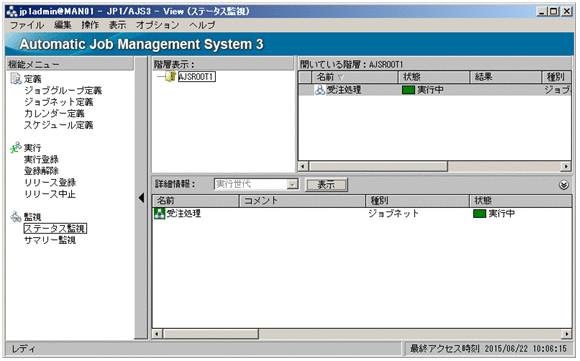580x361 pixels.
Task: Click the 監視 monitoring icon
Action: tap(16, 216)
